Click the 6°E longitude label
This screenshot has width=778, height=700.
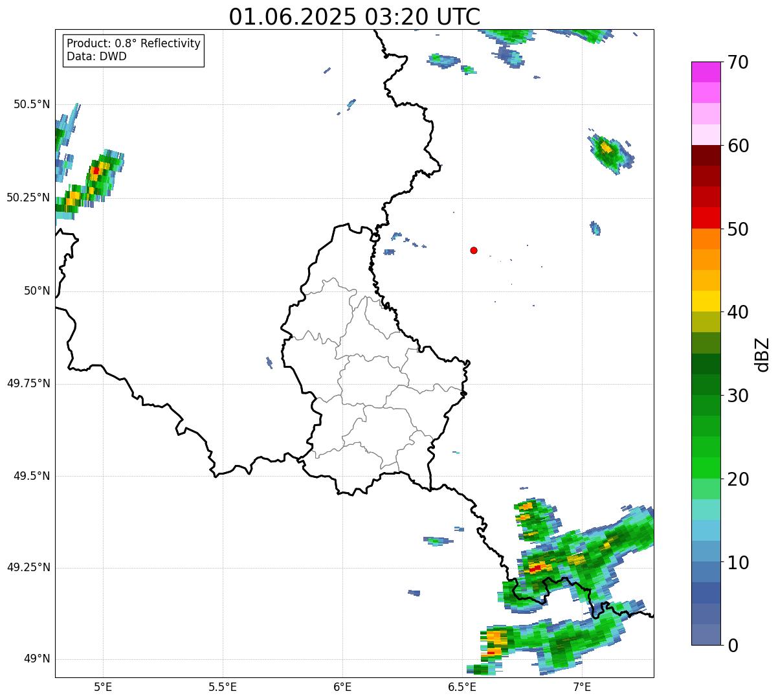(342, 686)
